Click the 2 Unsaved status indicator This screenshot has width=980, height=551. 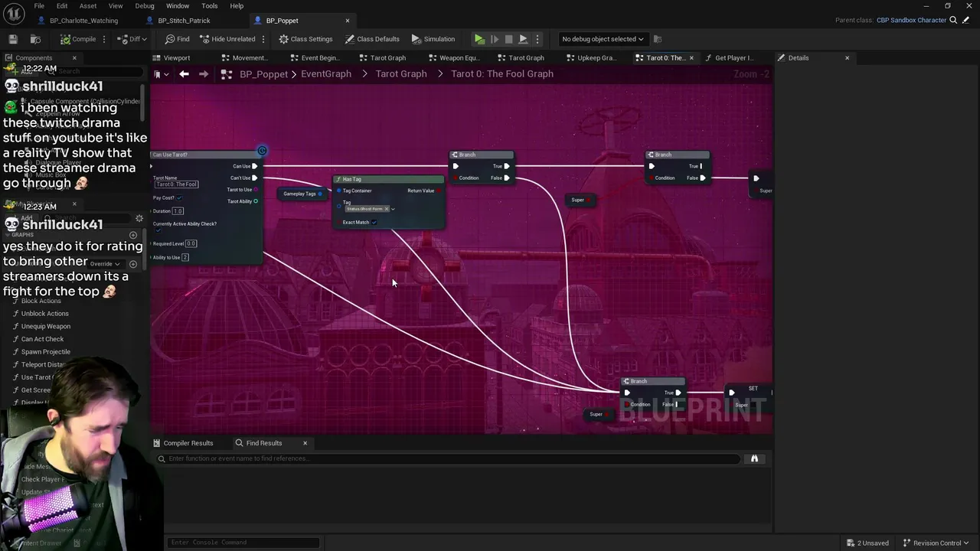pos(867,543)
